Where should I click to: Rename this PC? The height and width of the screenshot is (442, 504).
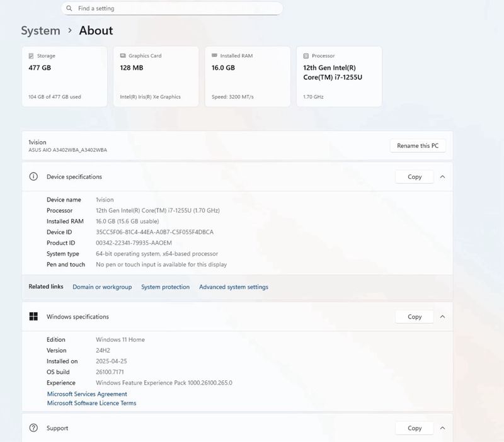418,146
